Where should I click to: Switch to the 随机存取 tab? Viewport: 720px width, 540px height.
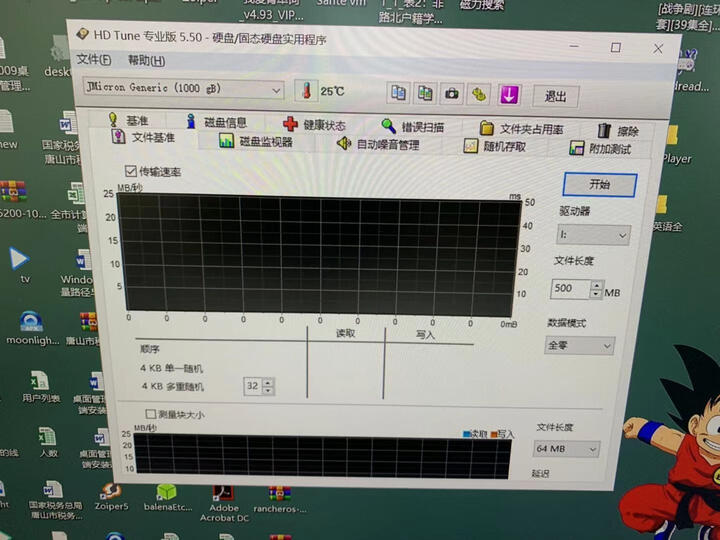495,146
